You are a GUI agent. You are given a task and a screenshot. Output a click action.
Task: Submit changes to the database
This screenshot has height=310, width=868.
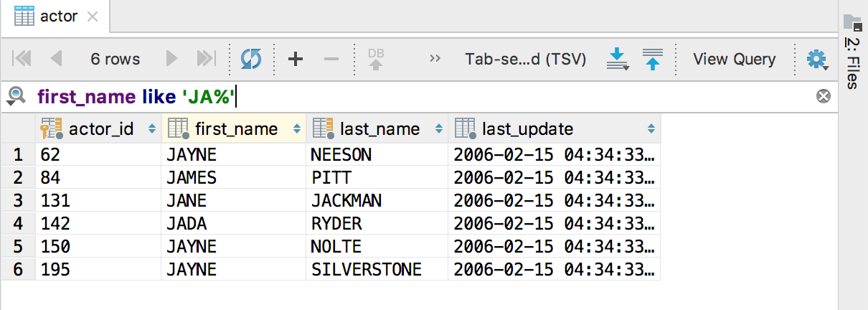376,59
